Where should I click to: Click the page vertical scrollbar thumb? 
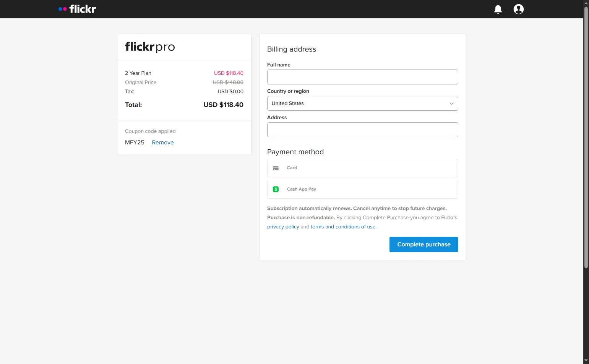(x=586, y=138)
